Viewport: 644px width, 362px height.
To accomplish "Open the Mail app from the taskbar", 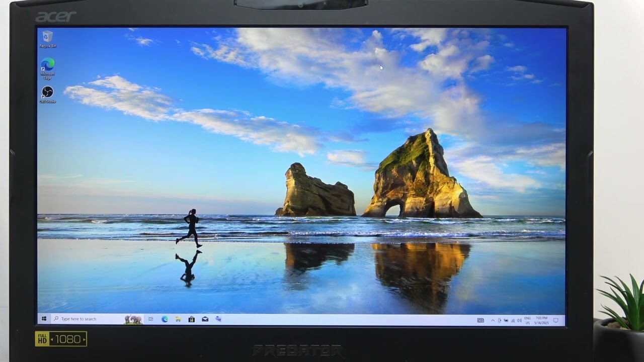I will tap(205, 319).
